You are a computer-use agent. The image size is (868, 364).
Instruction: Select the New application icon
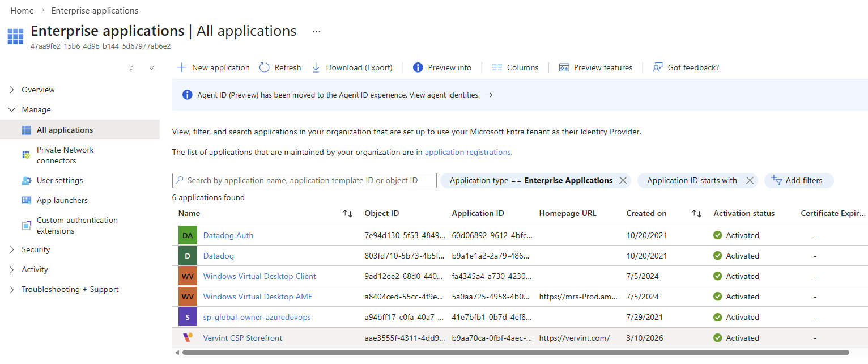pyautogui.click(x=181, y=67)
